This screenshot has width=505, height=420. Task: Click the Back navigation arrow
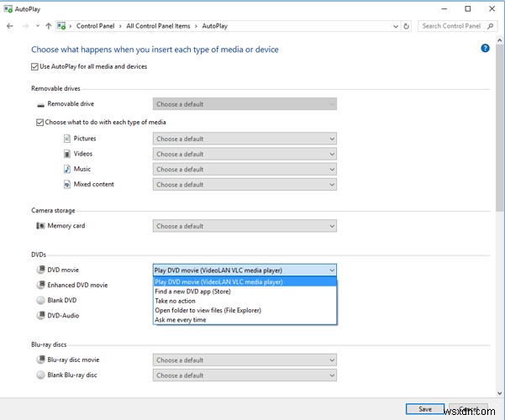[9, 26]
